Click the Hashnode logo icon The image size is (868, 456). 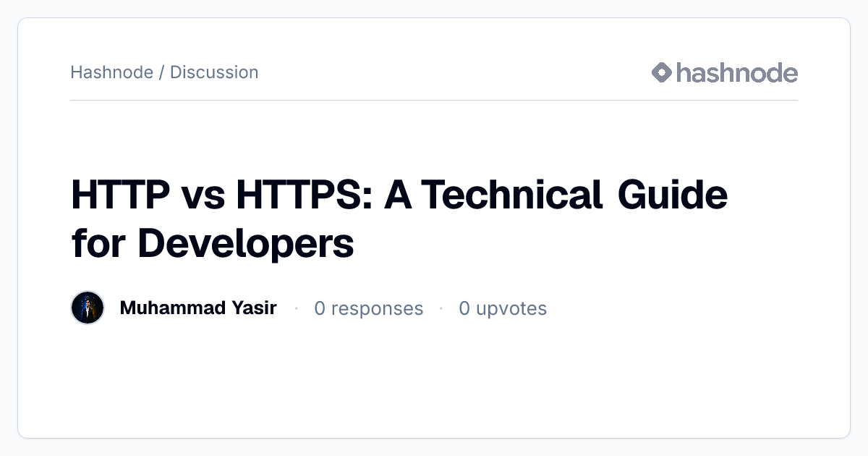662,72
